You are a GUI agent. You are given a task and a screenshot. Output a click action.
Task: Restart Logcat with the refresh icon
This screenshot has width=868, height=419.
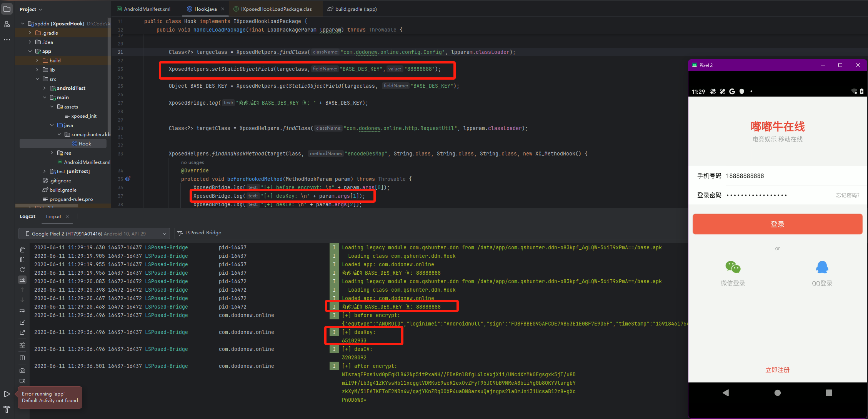pos(22,270)
